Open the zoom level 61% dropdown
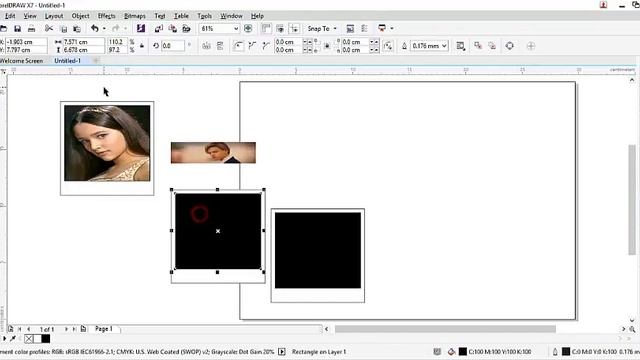Screen dimensions: 640x360 236,29
